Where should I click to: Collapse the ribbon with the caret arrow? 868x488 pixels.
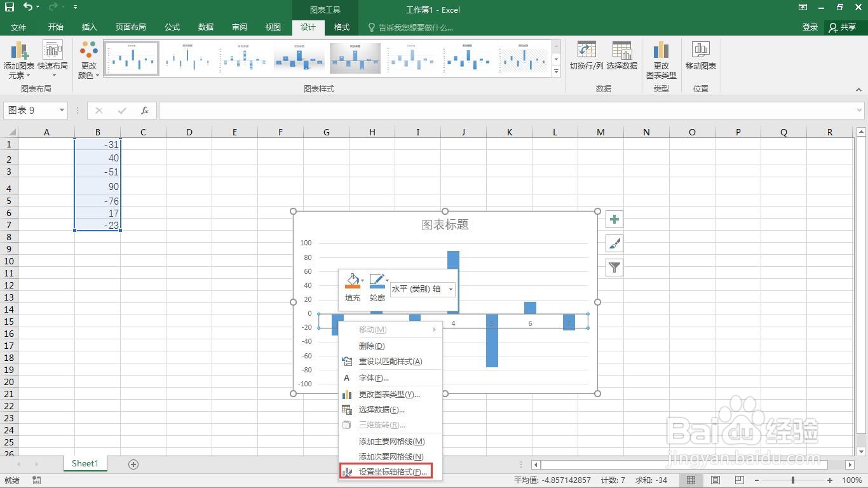(860, 90)
